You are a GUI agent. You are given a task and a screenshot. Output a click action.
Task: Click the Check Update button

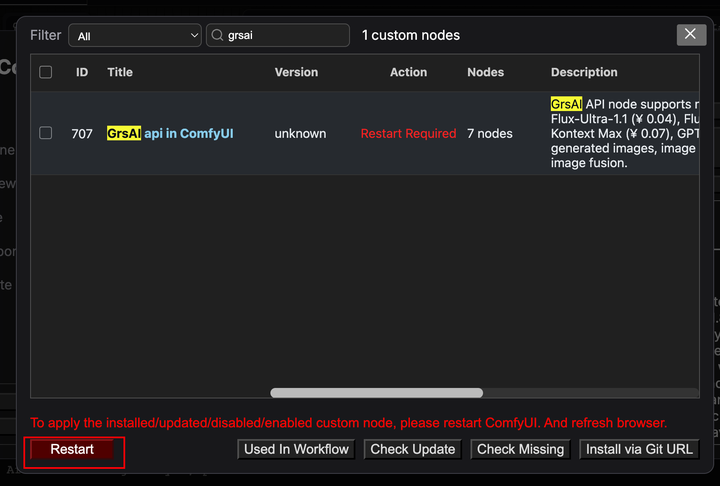point(413,450)
